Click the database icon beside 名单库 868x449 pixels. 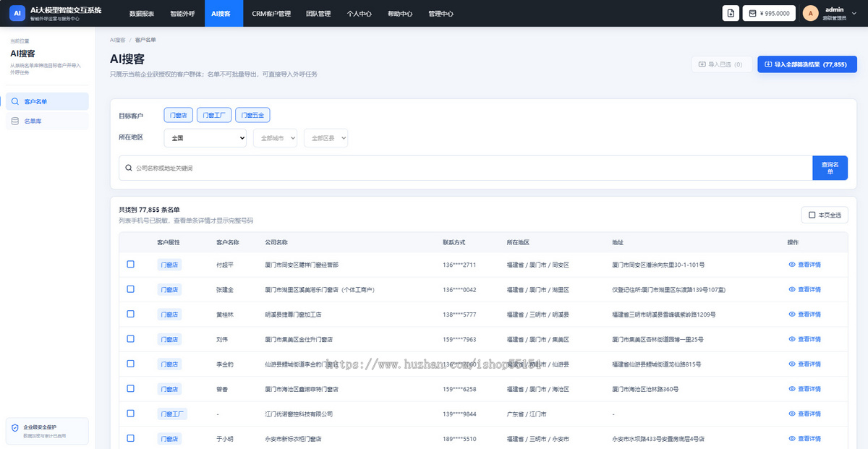(x=15, y=121)
